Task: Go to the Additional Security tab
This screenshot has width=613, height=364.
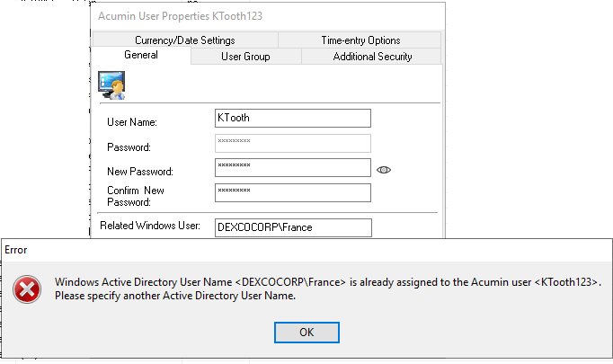Action: [x=372, y=57]
